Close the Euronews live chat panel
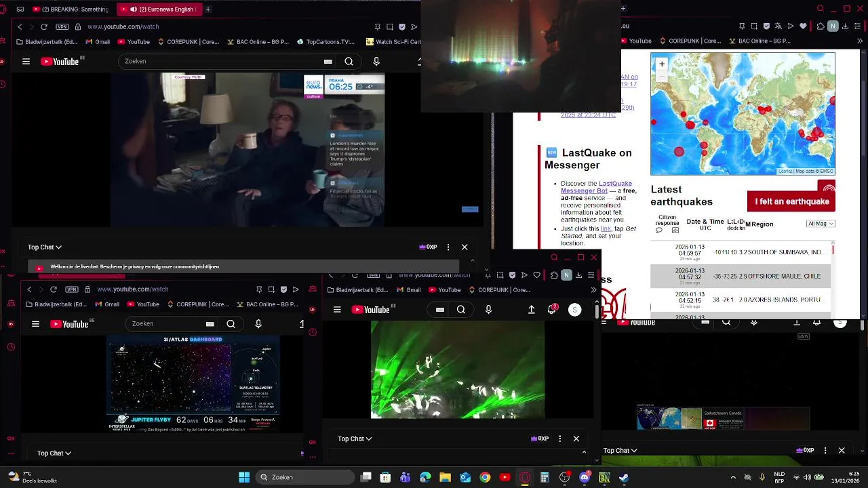Screen dimensions: 868x488 [x=465, y=247]
